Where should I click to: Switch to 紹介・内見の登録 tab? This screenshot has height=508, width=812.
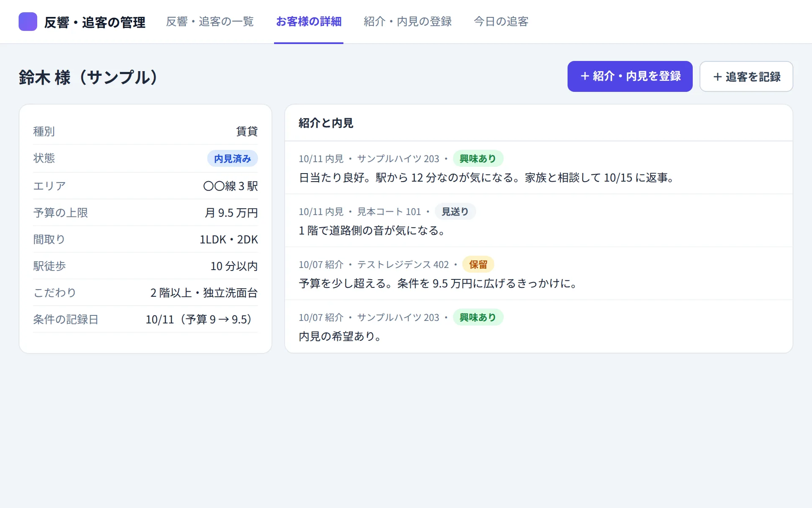[408, 22]
